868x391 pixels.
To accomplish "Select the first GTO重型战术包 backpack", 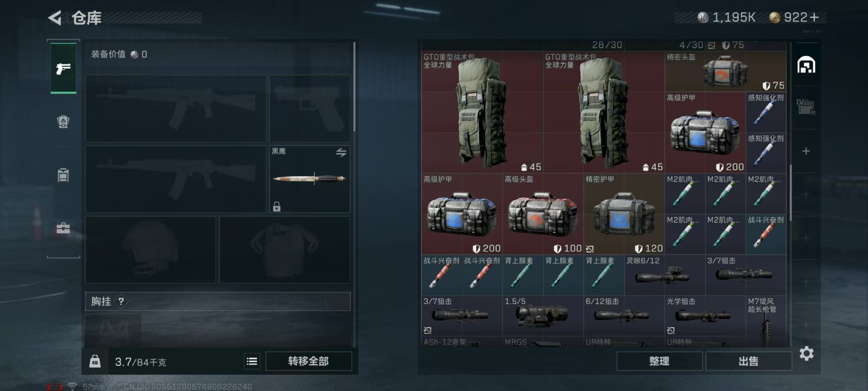I will (x=482, y=112).
